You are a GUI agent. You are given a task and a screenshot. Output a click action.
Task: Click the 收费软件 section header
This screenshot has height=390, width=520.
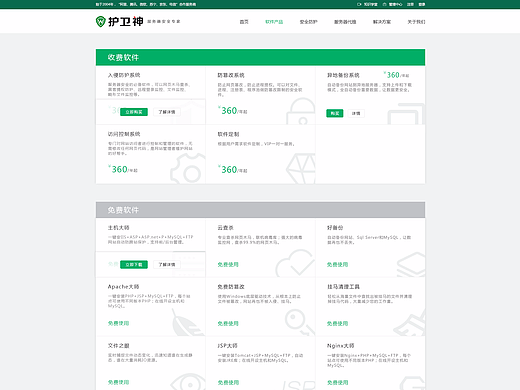coord(260,57)
